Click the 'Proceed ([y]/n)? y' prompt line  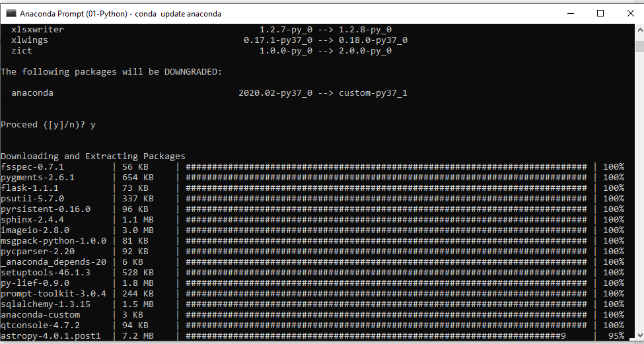coord(48,125)
